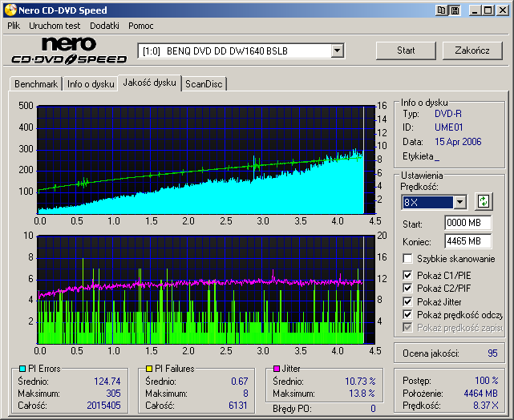
Task: Click the disc ID value UME01
Action: click(448, 127)
